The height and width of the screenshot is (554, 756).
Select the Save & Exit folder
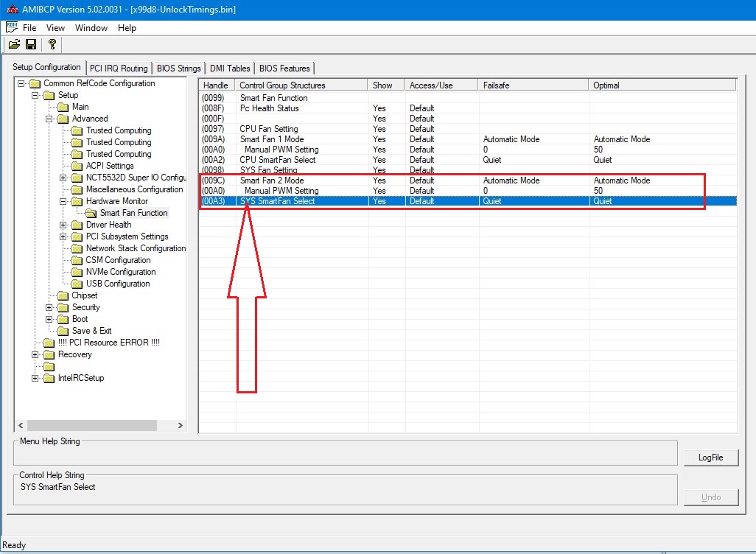91,331
